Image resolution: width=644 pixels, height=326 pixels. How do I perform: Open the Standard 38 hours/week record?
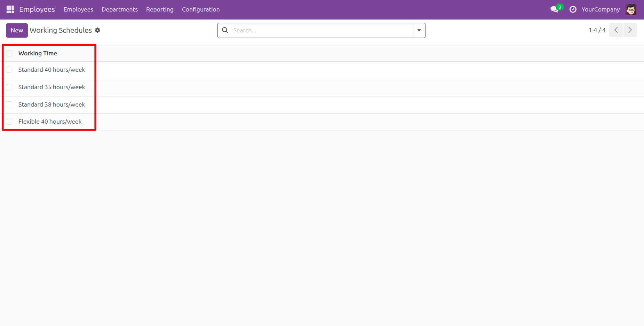(51, 104)
